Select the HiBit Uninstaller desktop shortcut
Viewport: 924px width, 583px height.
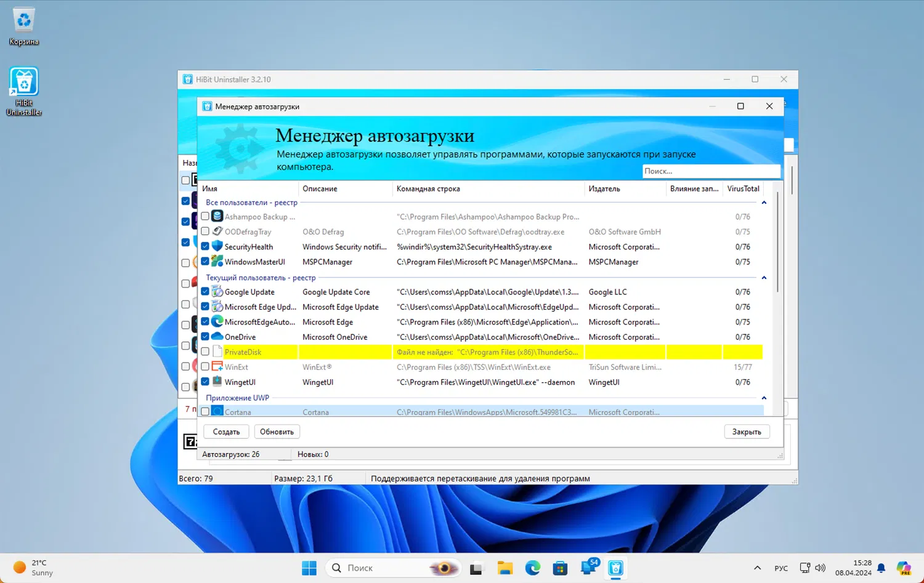click(24, 91)
